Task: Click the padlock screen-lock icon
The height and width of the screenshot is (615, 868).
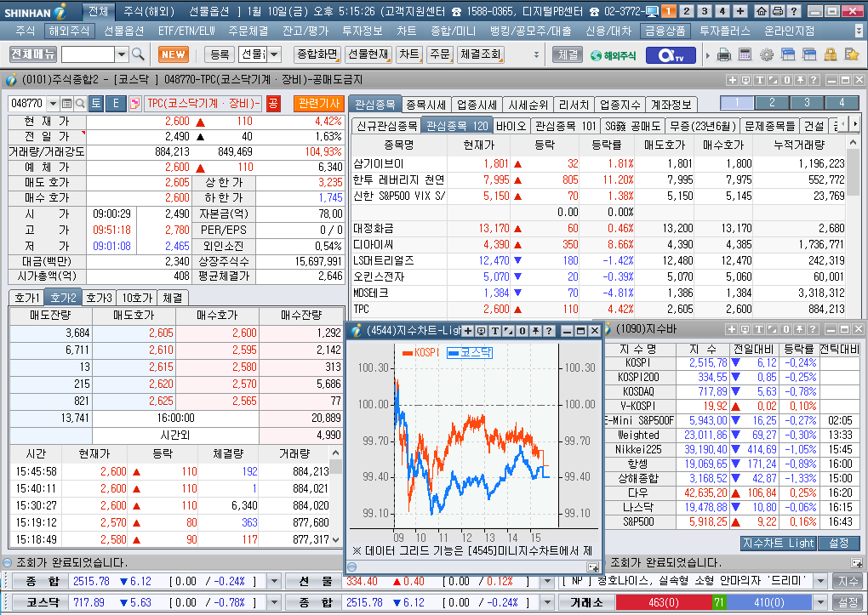Action: [x=830, y=54]
